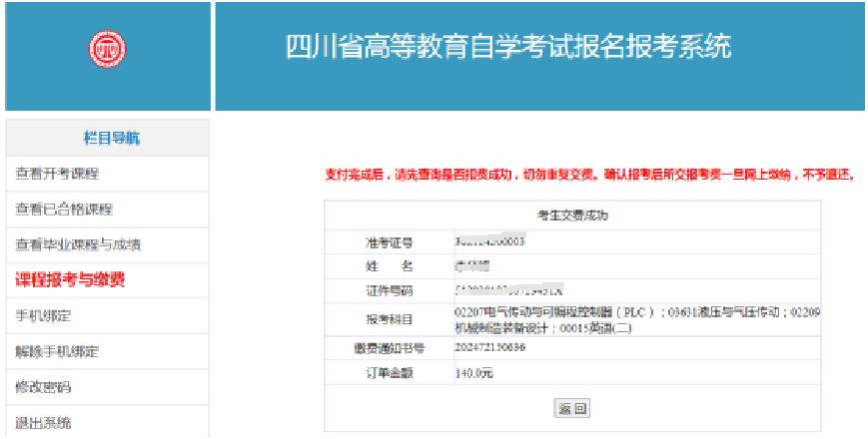868x439 pixels.
Task: Click the 考生交费成功 table heading
Action: coord(572,215)
